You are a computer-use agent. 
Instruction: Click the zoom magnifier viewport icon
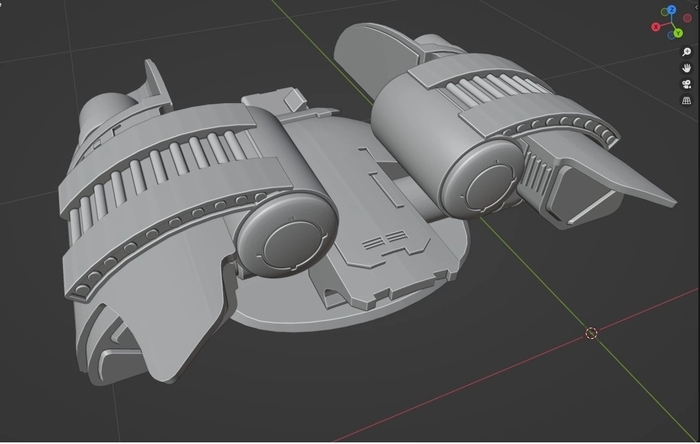pos(688,51)
